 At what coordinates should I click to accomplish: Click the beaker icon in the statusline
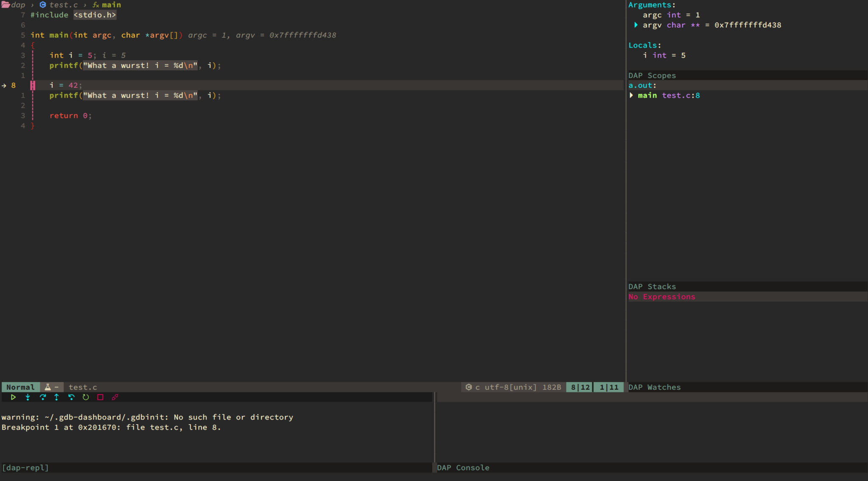tap(48, 387)
